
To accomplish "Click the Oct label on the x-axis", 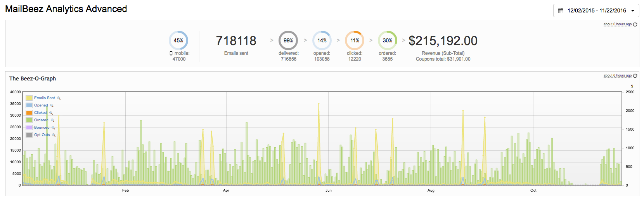I will [x=533, y=190].
